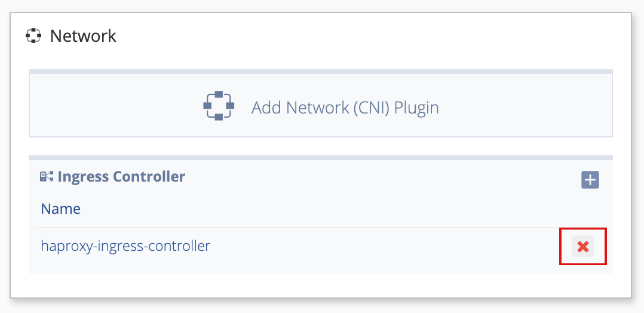Add a new ingress controller with plus icon
The image size is (644, 313).
590,180
